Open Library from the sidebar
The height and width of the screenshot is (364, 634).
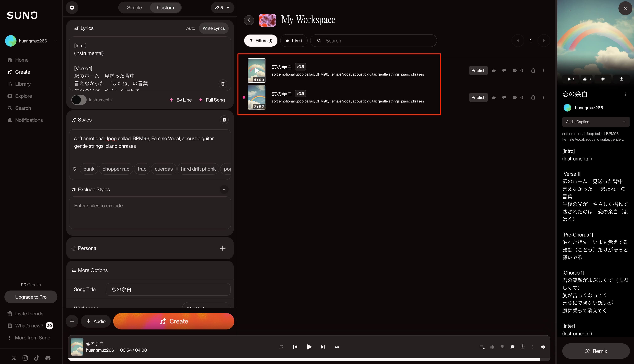point(23,84)
